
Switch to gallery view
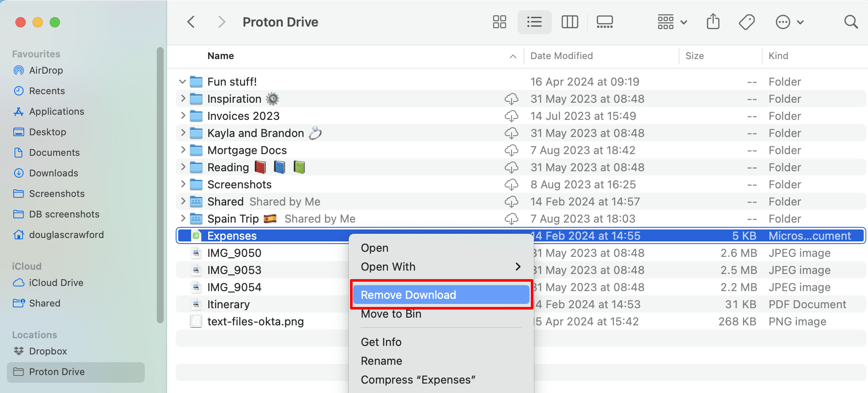pyautogui.click(x=605, y=21)
